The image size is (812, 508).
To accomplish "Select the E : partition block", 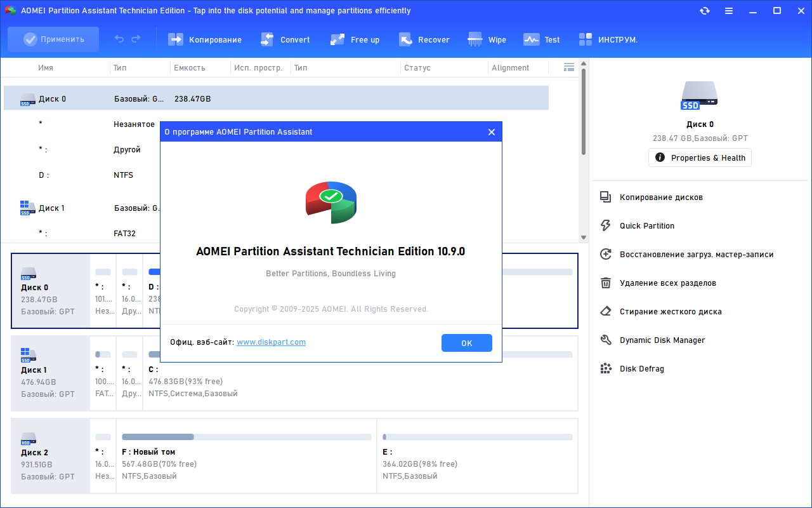I will (477, 456).
